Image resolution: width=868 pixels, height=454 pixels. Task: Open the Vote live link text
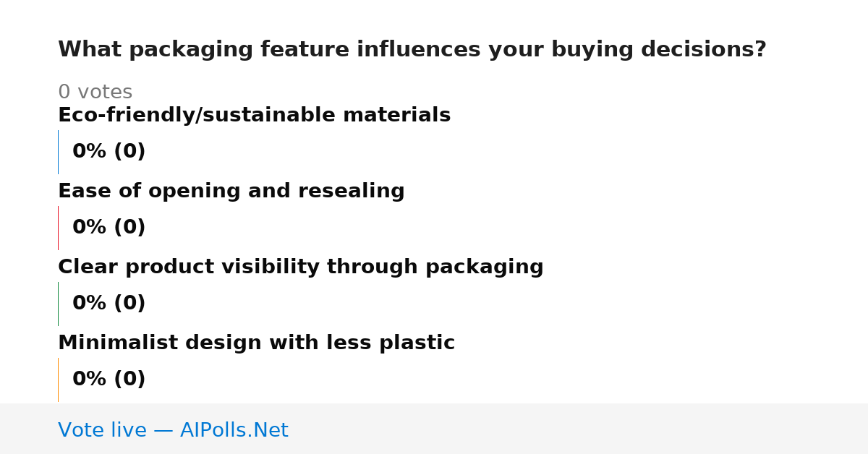(102, 431)
